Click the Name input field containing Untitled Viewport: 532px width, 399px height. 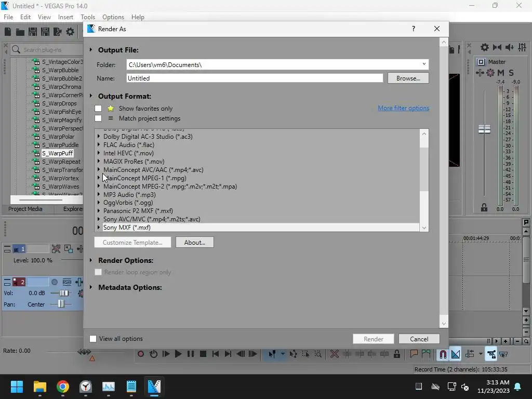pyautogui.click(x=255, y=78)
